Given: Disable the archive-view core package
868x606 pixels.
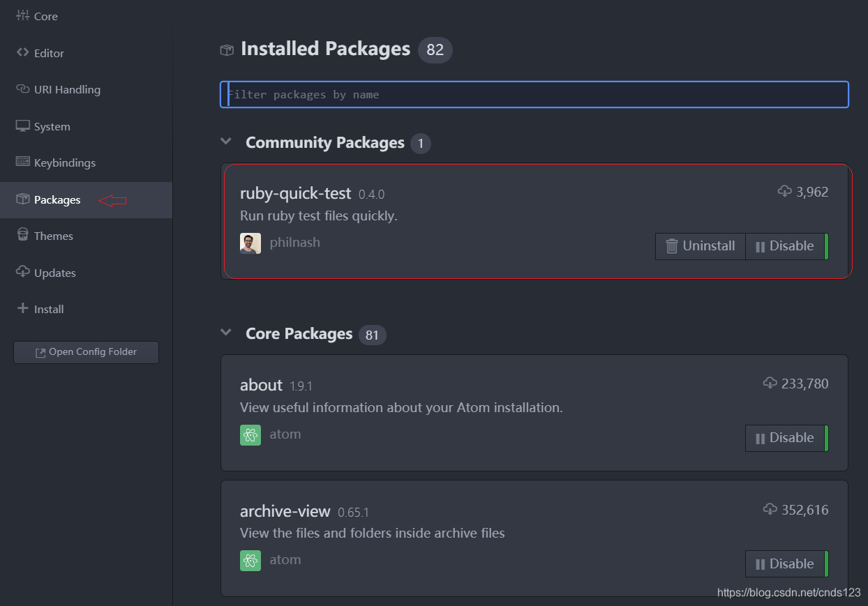Looking at the screenshot, I should tap(785, 564).
